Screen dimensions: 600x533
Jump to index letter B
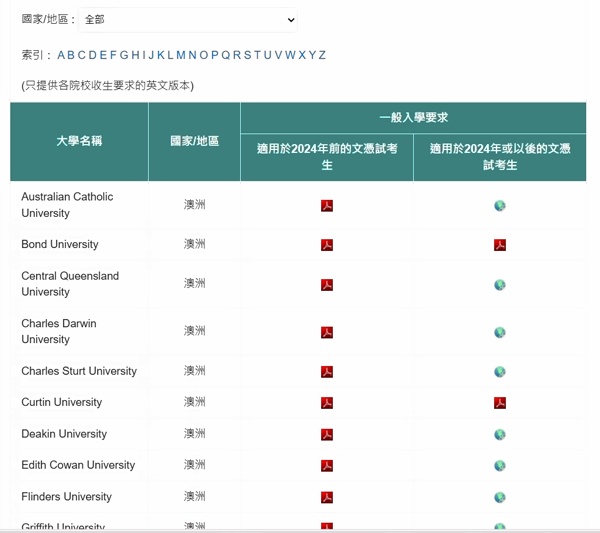tap(71, 55)
